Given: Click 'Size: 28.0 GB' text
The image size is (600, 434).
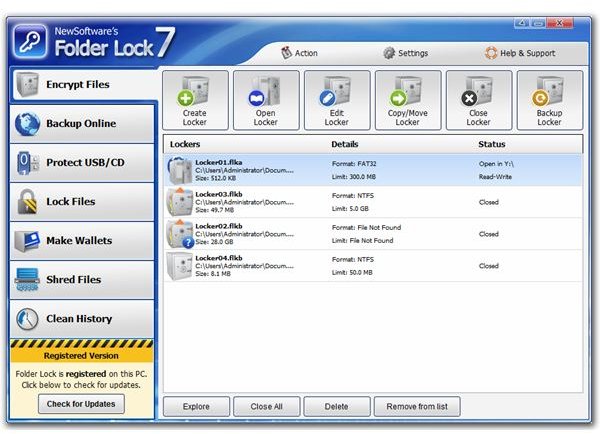Looking at the screenshot, I should (x=214, y=242).
